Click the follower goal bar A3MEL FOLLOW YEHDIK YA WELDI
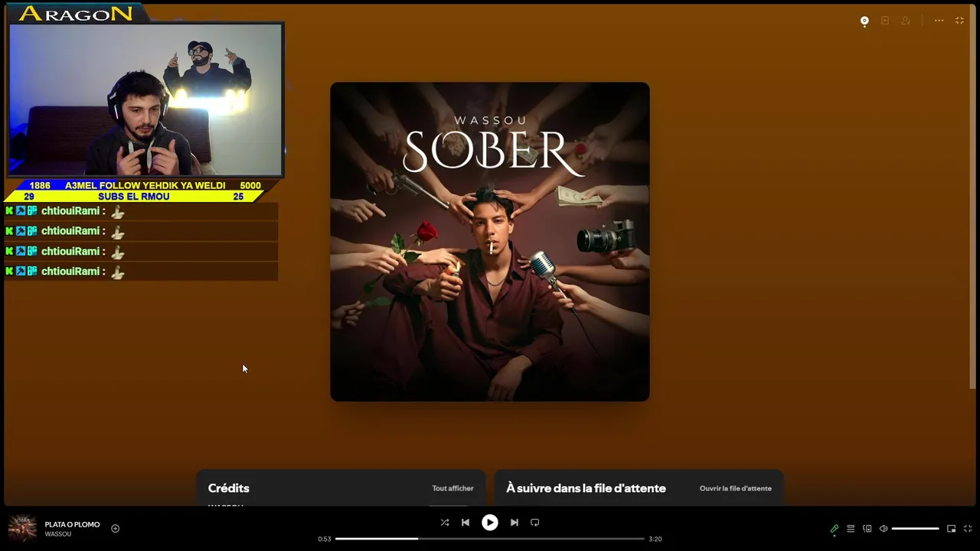The width and height of the screenshot is (980, 551). point(145,185)
